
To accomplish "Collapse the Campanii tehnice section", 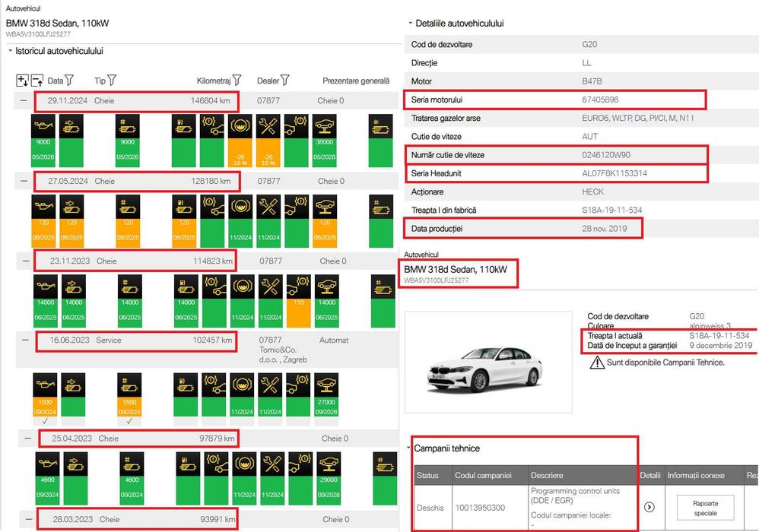I will [409, 448].
